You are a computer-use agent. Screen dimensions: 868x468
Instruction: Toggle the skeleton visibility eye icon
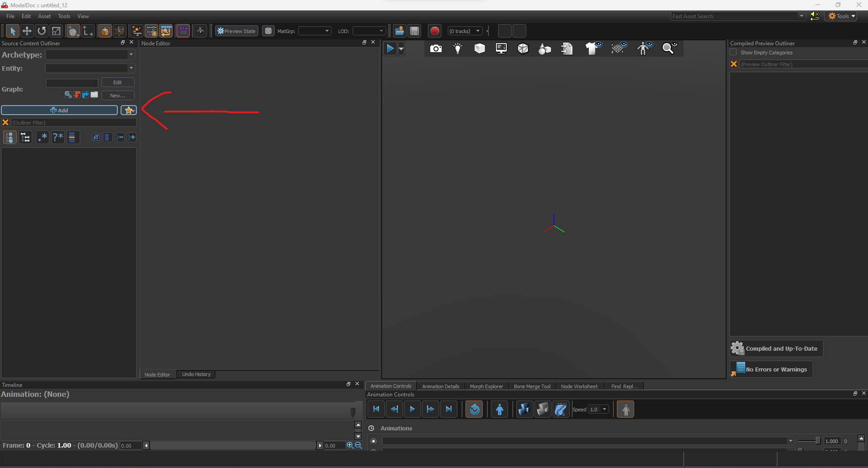click(645, 48)
